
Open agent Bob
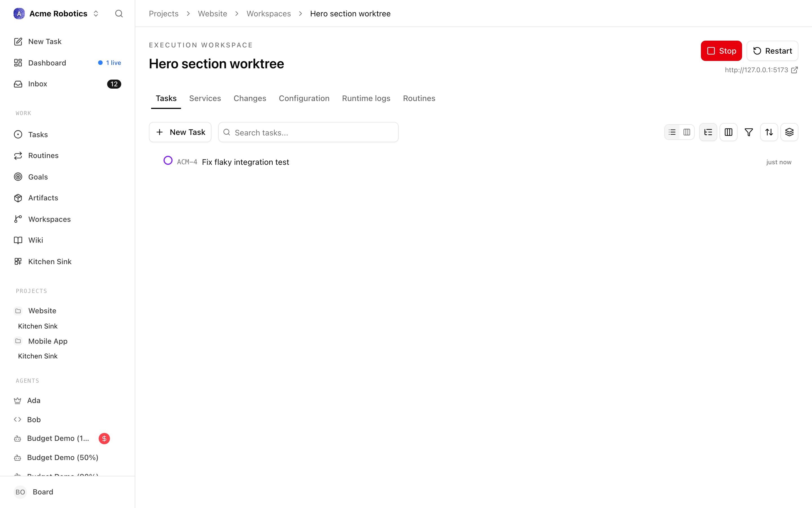(x=67, y=419)
